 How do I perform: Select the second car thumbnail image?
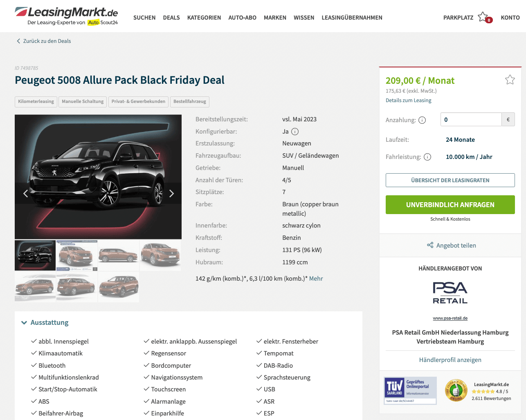click(77, 255)
